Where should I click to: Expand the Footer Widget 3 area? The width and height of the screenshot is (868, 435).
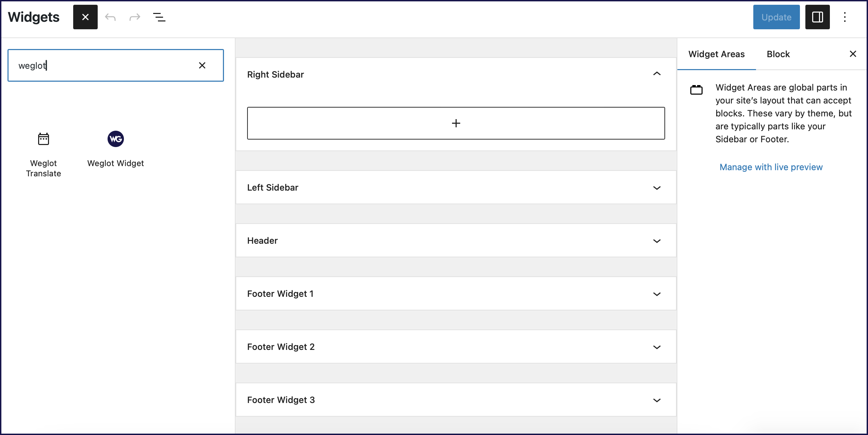(x=657, y=400)
